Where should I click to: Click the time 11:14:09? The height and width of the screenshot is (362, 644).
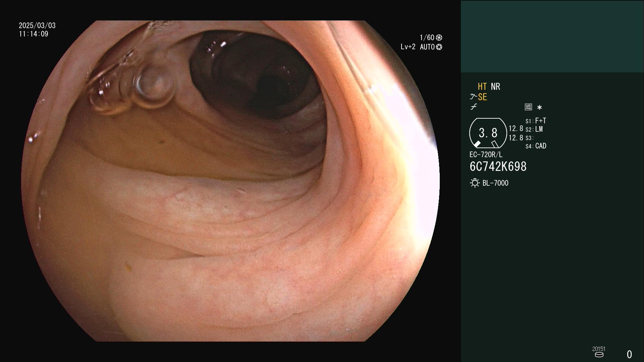tap(34, 34)
